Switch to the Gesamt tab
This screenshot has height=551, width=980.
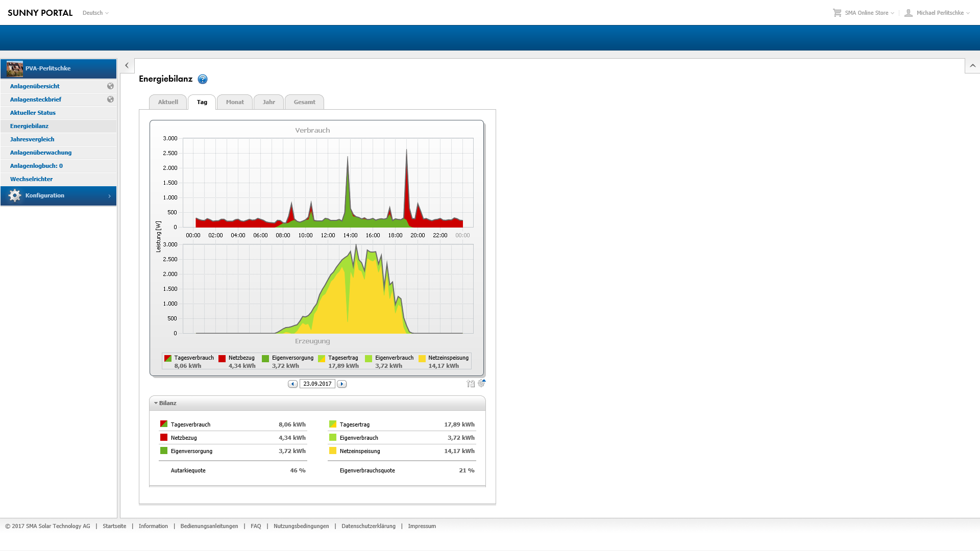point(304,102)
